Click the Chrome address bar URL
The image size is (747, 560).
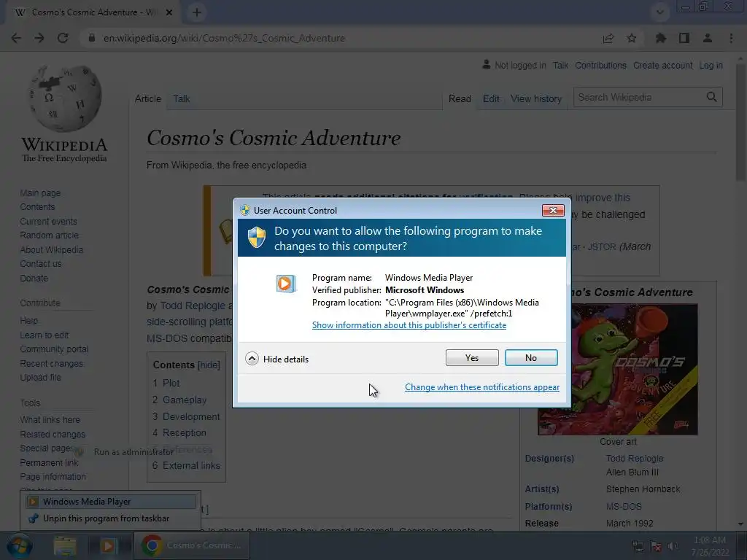click(224, 38)
